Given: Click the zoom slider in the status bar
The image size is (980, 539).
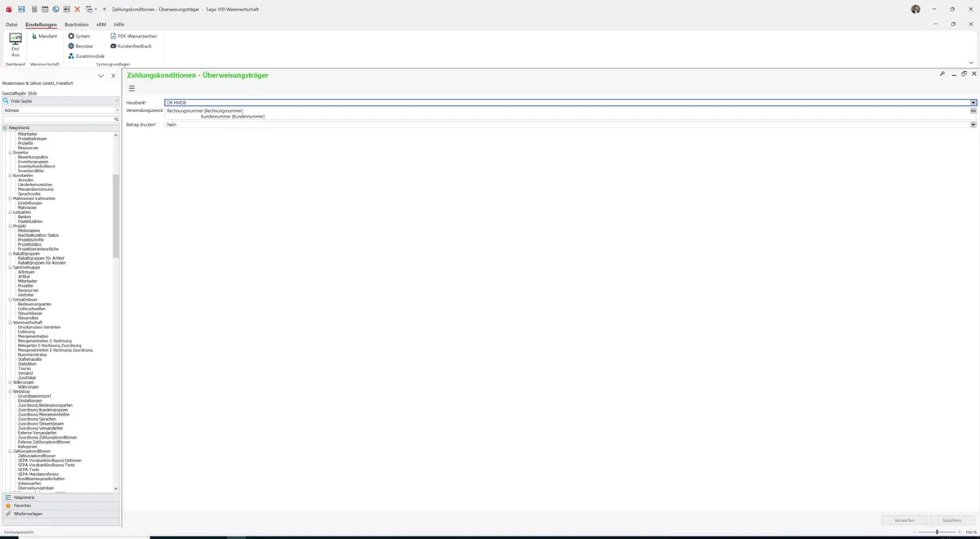Looking at the screenshot, I should [937, 532].
